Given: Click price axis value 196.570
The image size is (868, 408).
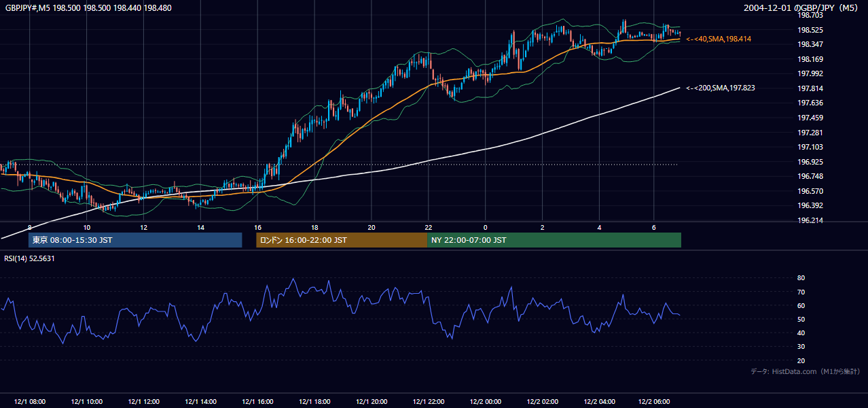Looking at the screenshot, I should coord(810,191).
